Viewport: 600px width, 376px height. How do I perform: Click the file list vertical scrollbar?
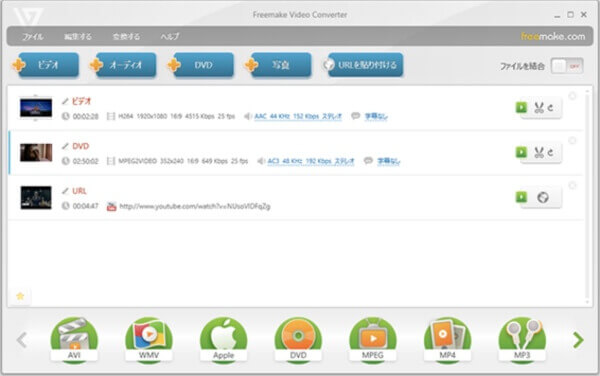tap(588, 196)
